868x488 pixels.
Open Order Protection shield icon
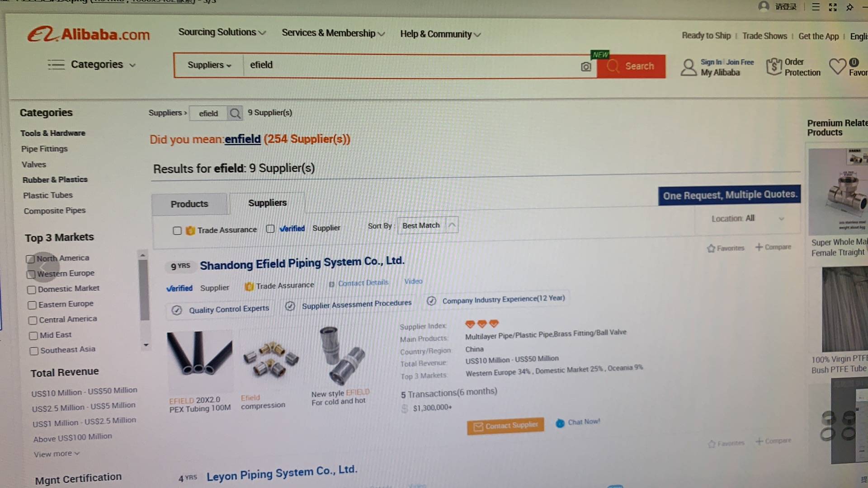pos(774,67)
